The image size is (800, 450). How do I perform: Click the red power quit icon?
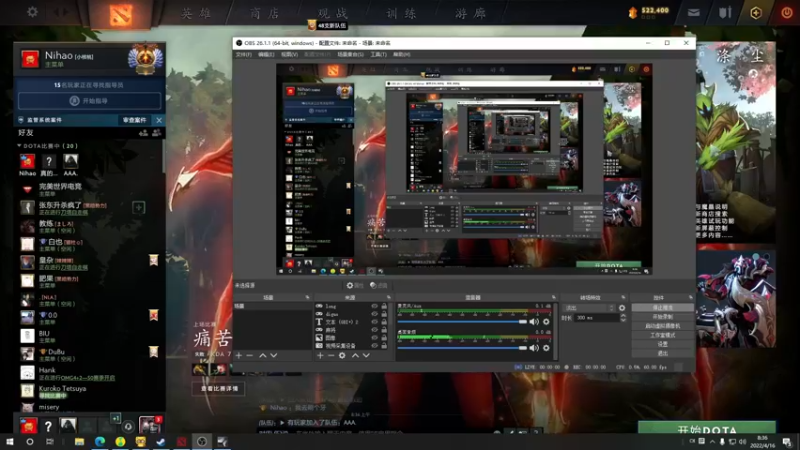[x=787, y=13]
